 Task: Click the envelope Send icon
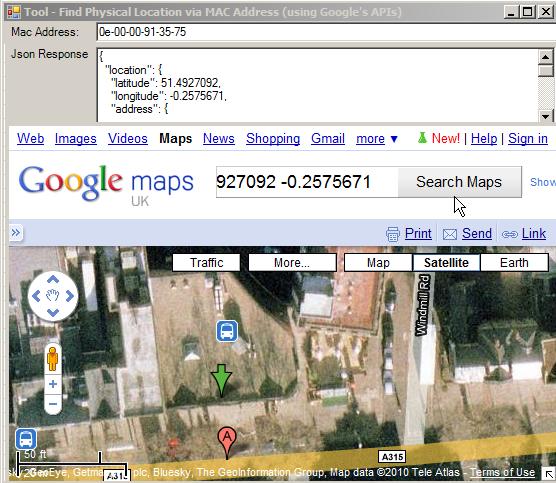[x=450, y=234]
